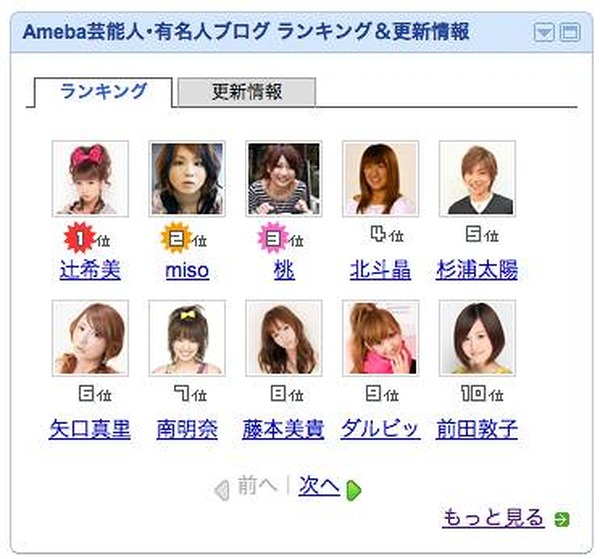Open the miso blog link
The width and height of the screenshot is (600, 559).
(x=187, y=270)
